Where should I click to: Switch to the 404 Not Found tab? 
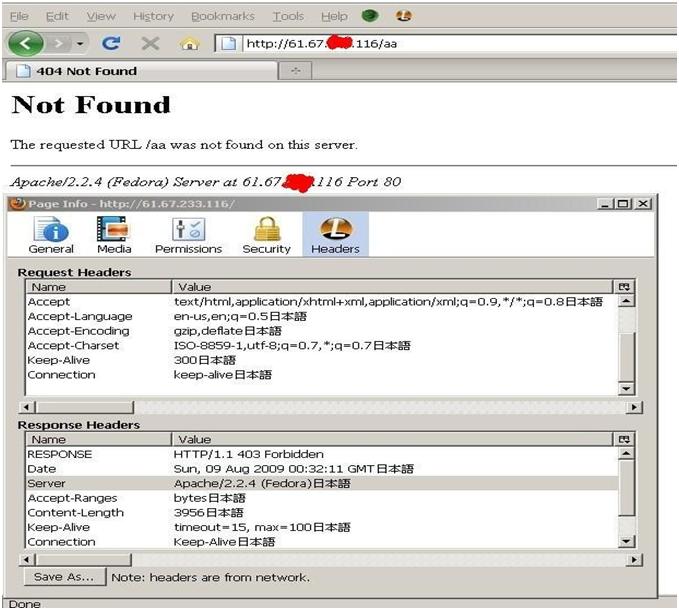pos(87,71)
